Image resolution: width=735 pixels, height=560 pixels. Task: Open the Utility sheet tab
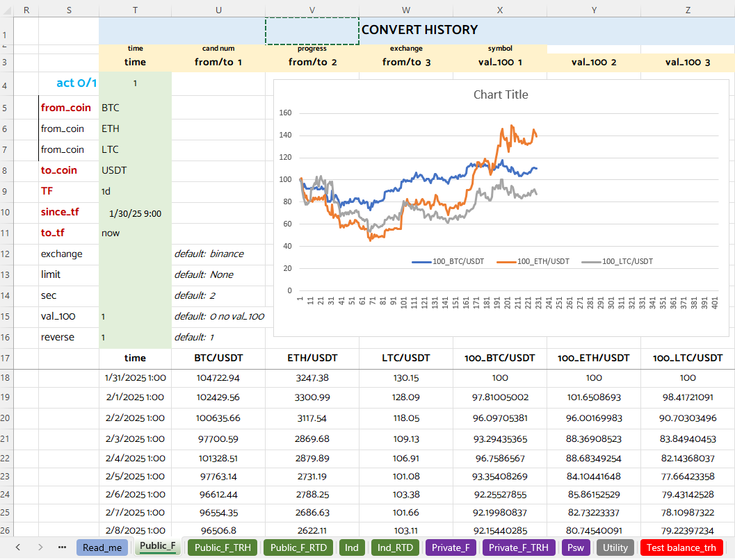coord(615,547)
